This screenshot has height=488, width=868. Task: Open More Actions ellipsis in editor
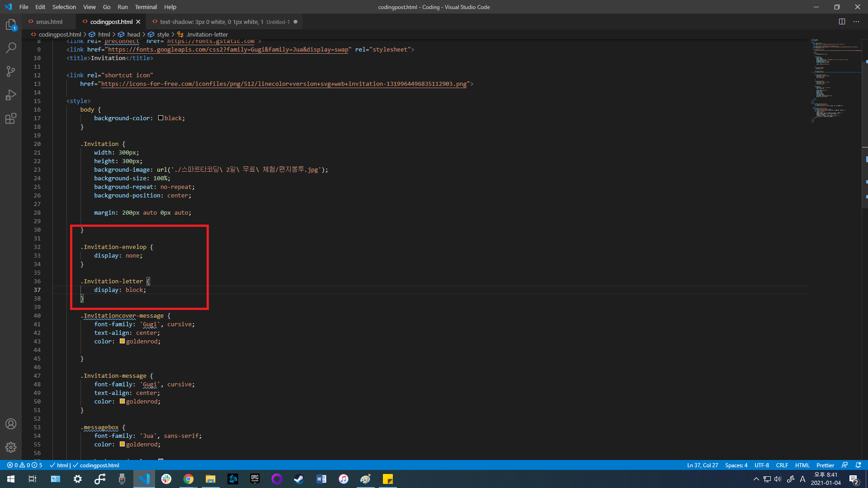[856, 22]
